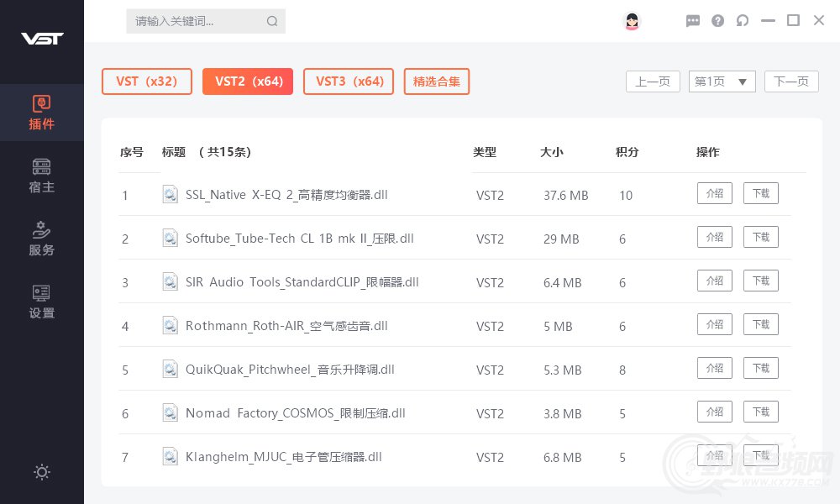The height and width of the screenshot is (504, 840).
Task: Click file icon of QuikQuak_Pitchwheel row
Action: click(170, 369)
